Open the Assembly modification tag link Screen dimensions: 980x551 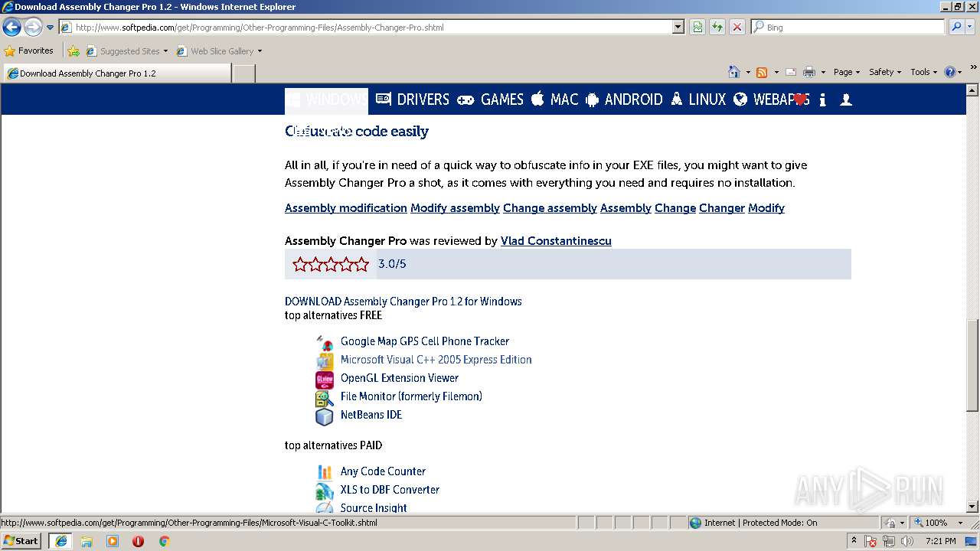pos(346,208)
